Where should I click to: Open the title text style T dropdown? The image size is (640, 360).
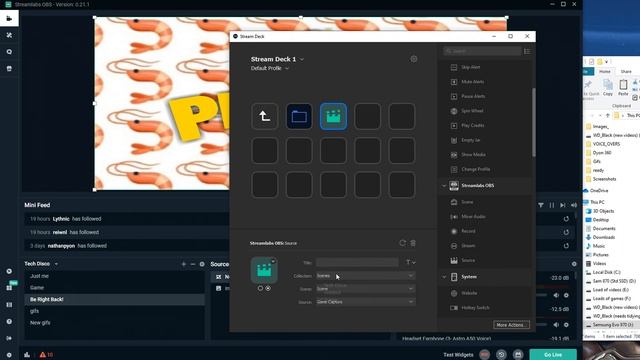pyautogui.click(x=410, y=262)
